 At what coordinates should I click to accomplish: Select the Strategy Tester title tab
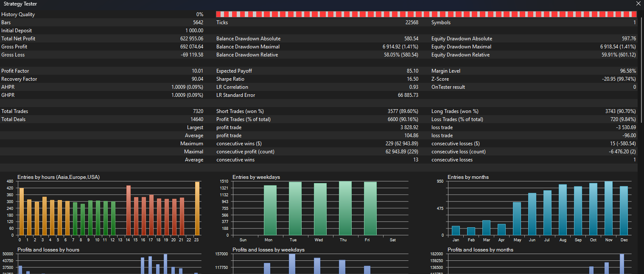pyautogui.click(x=21, y=4)
